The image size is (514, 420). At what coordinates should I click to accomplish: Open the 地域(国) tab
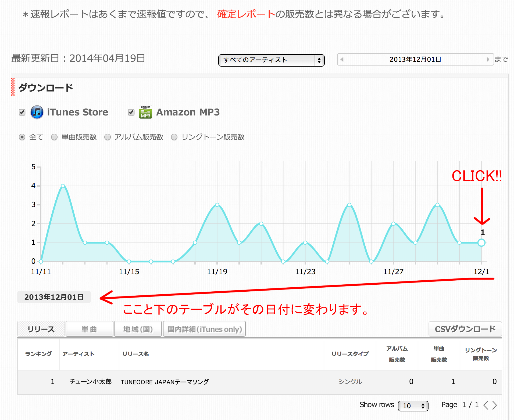tap(138, 329)
